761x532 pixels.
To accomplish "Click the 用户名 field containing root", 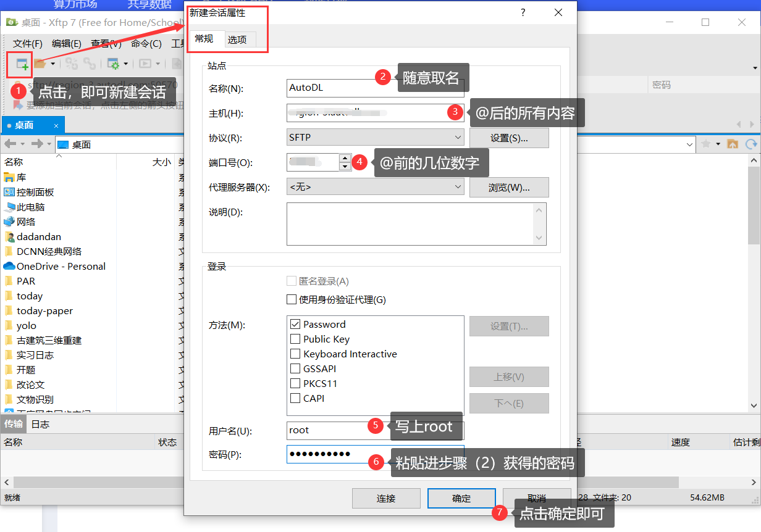I will click(x=376, y=430).
